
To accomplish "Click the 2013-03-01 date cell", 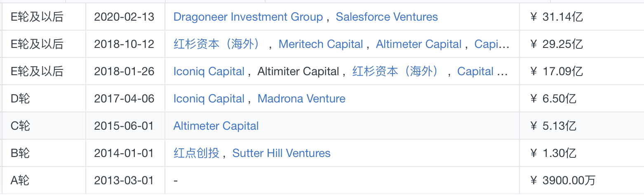I will (125, 181).
